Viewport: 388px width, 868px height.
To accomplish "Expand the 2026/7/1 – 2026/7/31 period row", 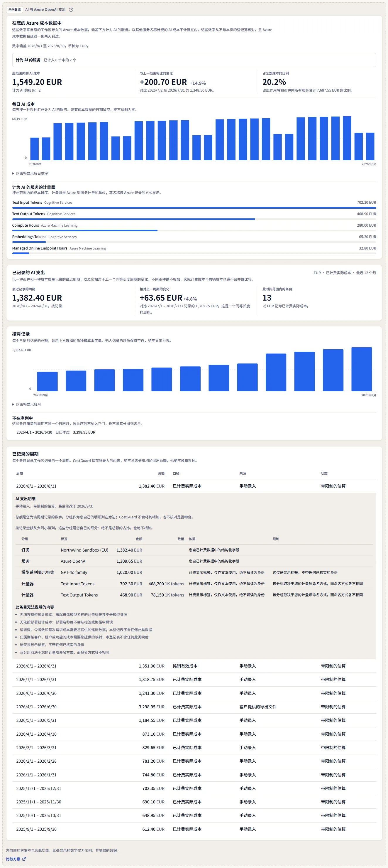I will [x=194, y=679].
